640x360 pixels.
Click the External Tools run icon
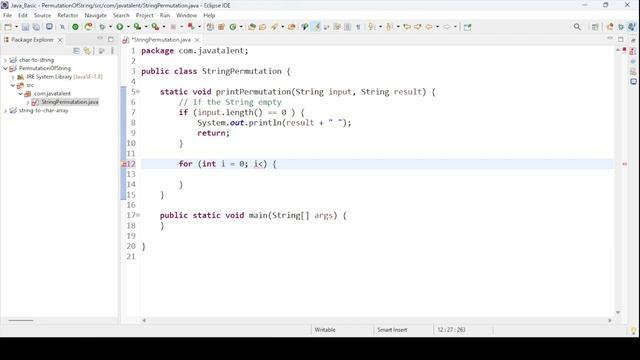click(x=155, y=27)
